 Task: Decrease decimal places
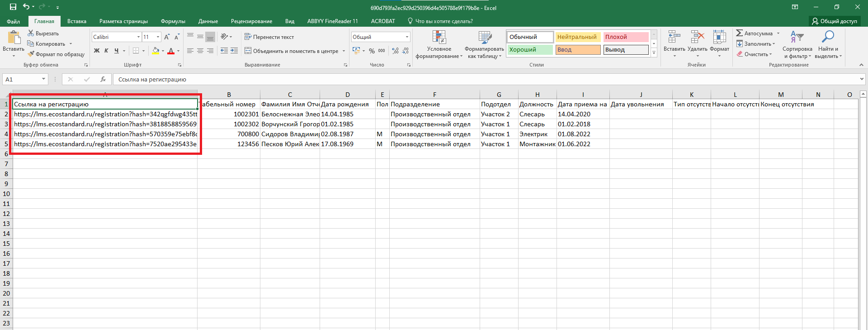coord(406,51)
